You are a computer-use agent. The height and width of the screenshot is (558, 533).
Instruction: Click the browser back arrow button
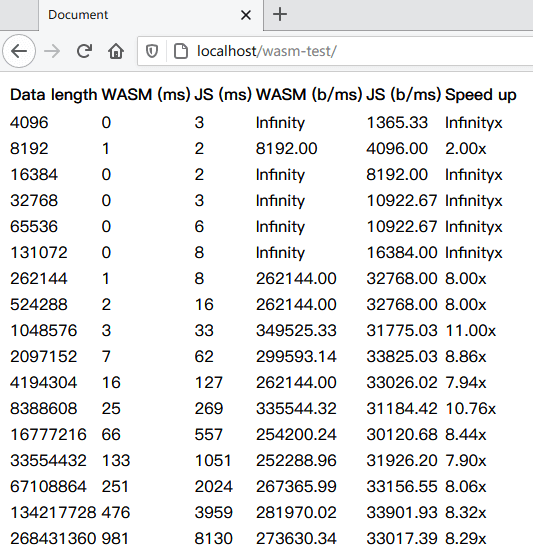click(x=19, y=51)
